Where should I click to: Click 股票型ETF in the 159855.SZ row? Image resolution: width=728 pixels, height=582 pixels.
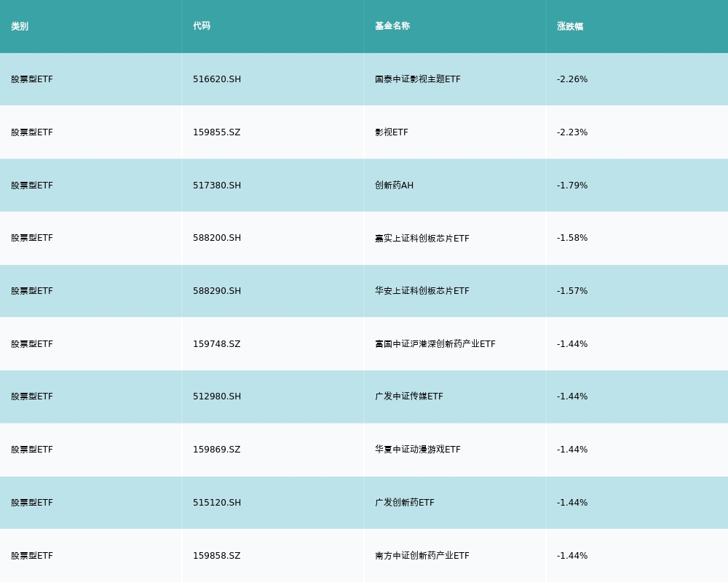tap(32, 132)
